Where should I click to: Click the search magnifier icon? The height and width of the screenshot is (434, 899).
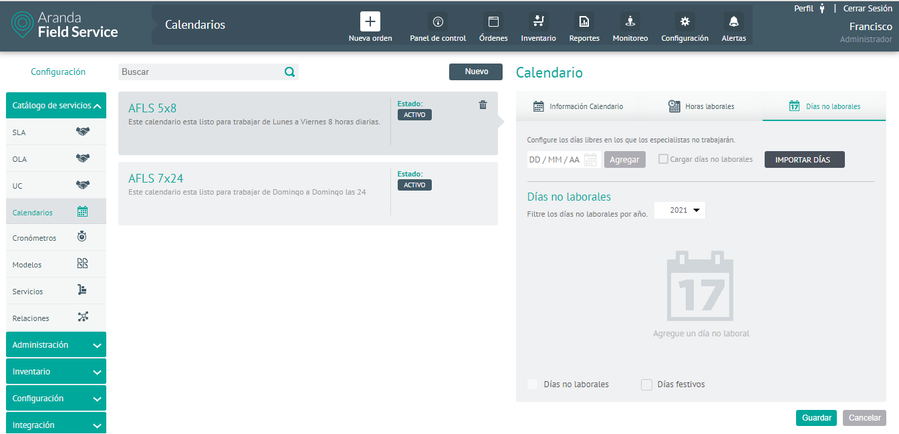click(x=289, y=72)
